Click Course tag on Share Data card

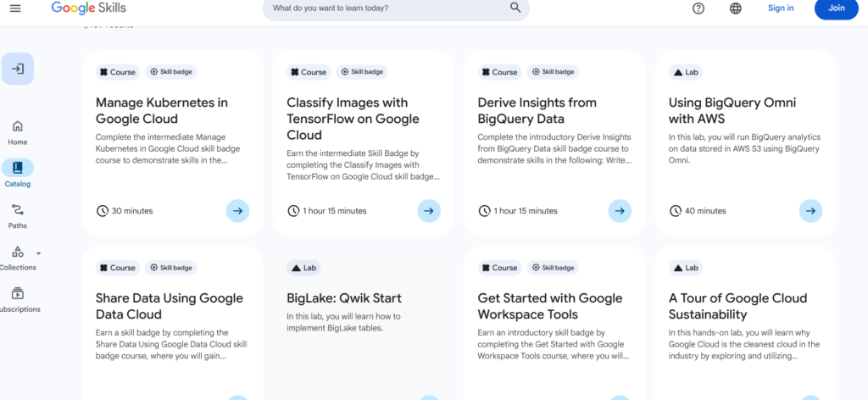click(118, 268)
